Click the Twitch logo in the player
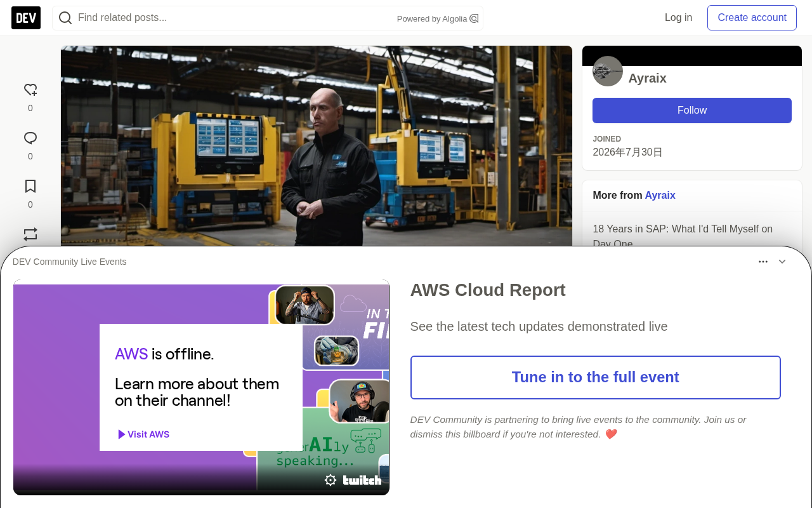 tap(362, 480)
